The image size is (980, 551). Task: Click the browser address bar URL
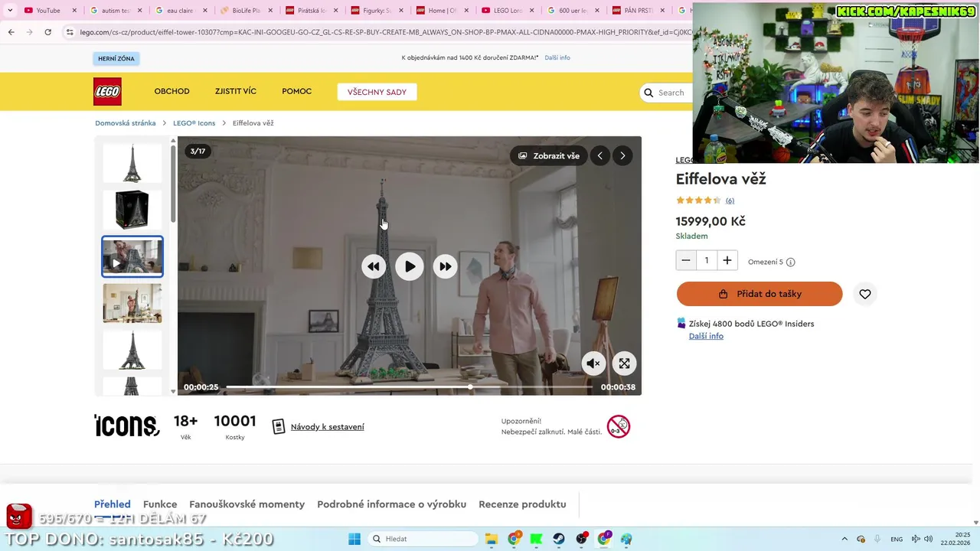point(386,32)
